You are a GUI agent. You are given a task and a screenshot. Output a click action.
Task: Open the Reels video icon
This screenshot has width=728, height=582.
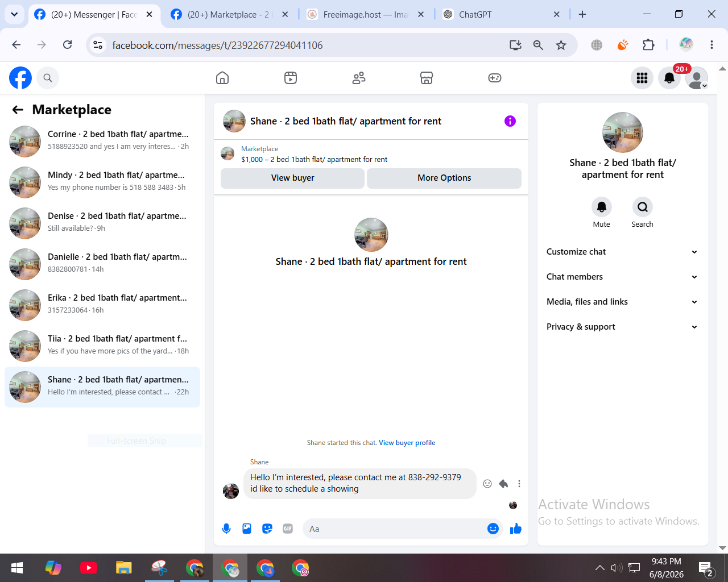coord(291,78)
